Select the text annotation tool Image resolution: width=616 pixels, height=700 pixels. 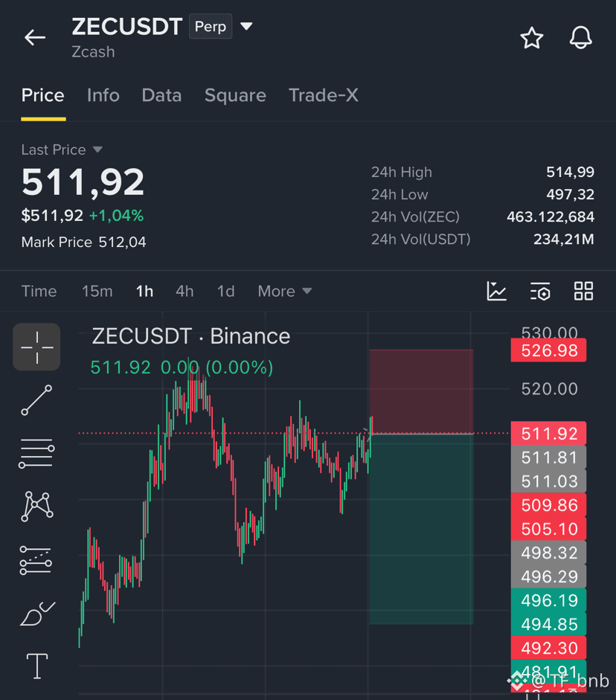point(37,666)
